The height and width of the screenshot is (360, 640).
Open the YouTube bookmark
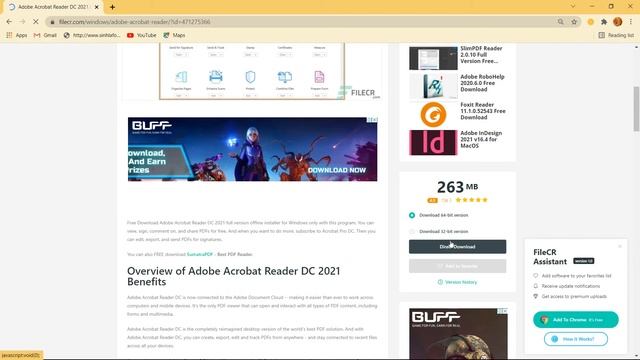pyautogui.click(x=142, y=36)
